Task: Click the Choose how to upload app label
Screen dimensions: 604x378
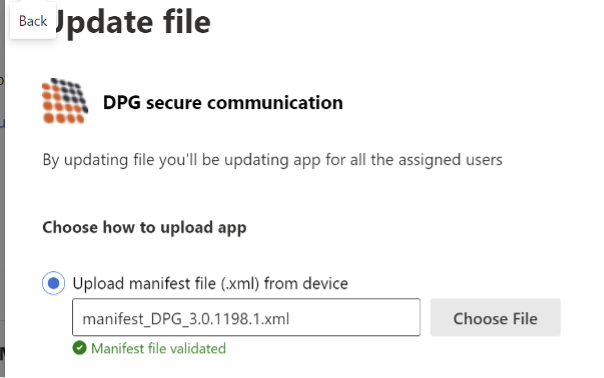Action: [144, 227]
